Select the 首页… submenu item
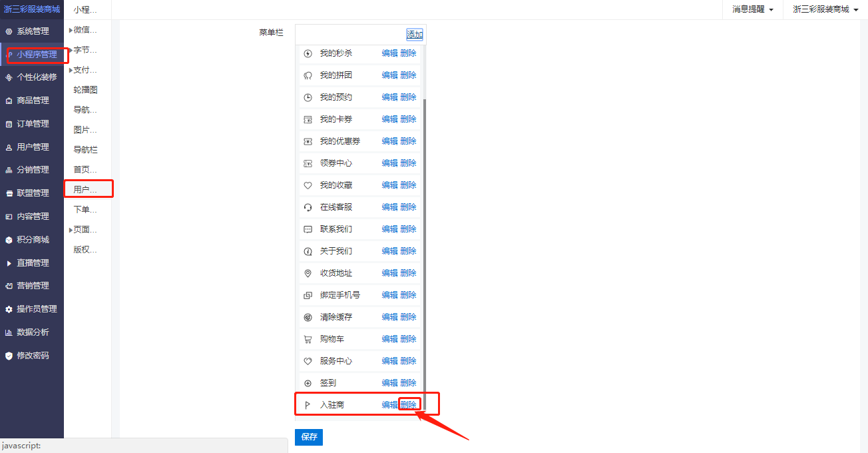The image size is (868, 453). click(86, 170)
